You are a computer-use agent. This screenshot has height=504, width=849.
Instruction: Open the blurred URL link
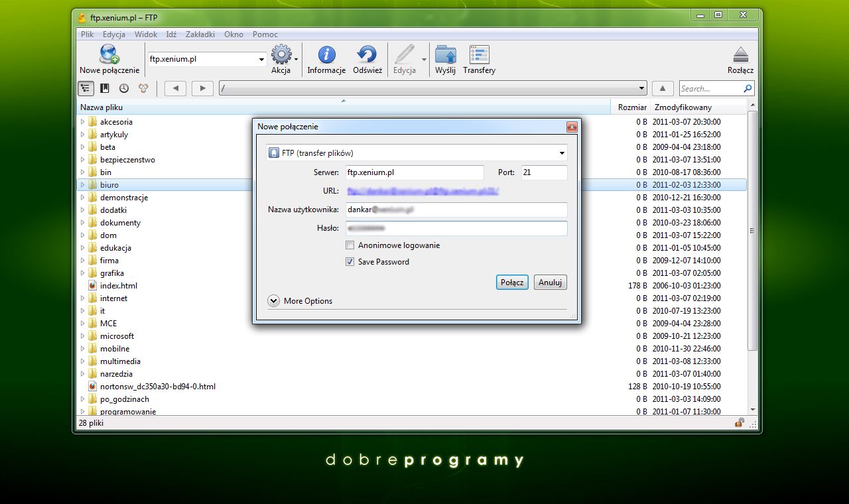click(423, 191)
